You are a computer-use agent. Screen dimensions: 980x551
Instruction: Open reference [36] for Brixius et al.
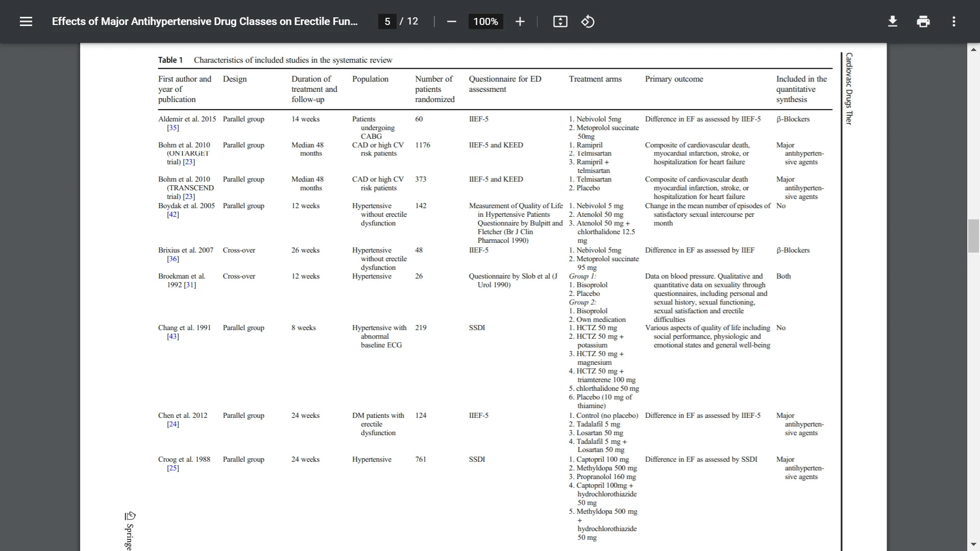pos(173,259)
